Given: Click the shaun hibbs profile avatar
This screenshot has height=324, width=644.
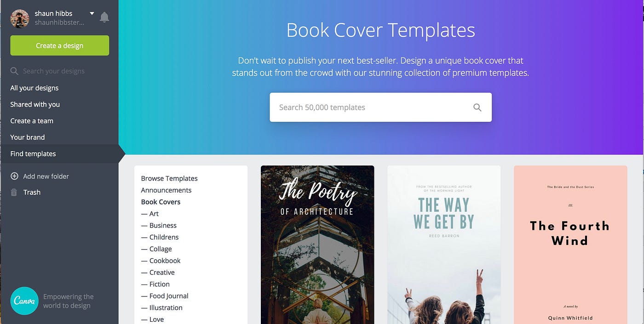Looking at the screenshot, I should click(20, 19).
